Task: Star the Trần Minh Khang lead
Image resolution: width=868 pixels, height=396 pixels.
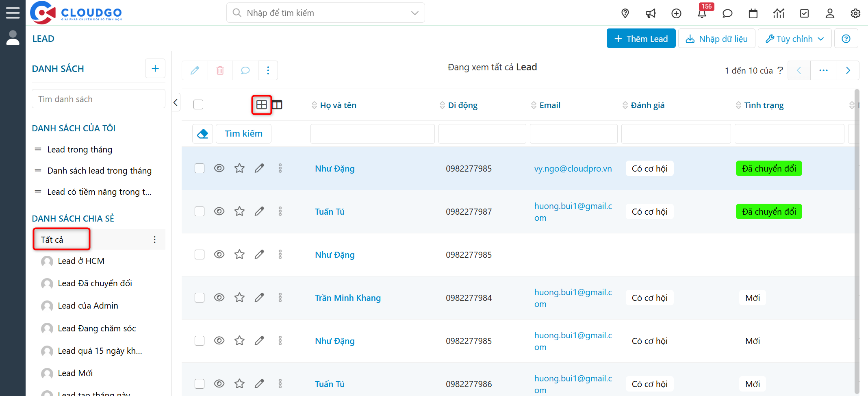Action: tap(239, 298)
